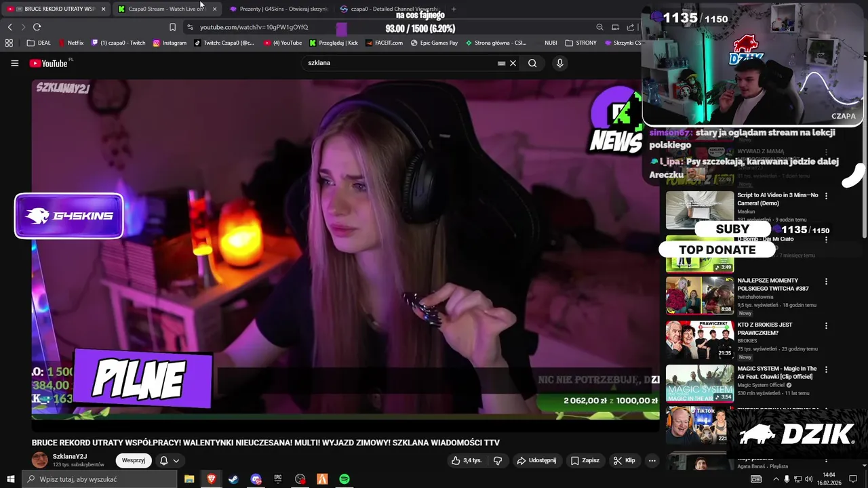Open options for 'KTO Z BROKIES' video
Viewport: 868px width, 488px height.
(826, 325)
